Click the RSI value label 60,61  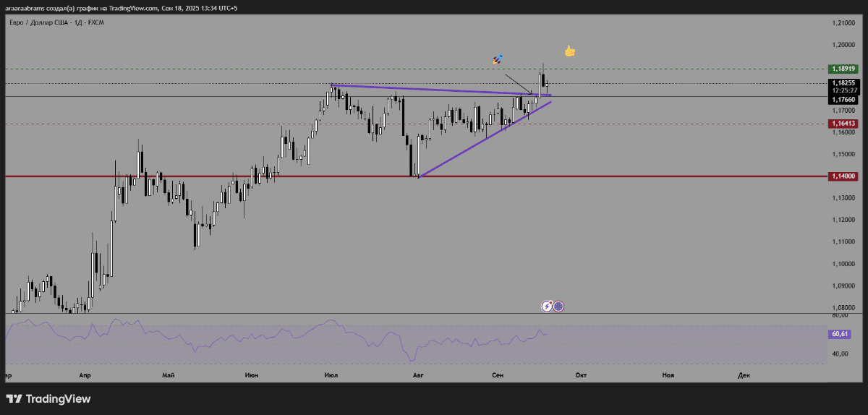point(840,334)
